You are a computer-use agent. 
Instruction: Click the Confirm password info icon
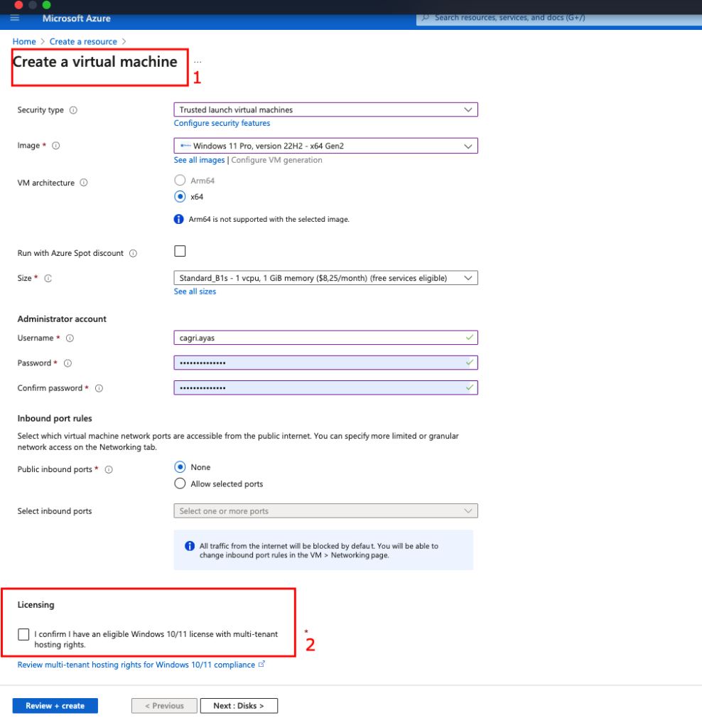pyautogui.click(x=99, y=388)
